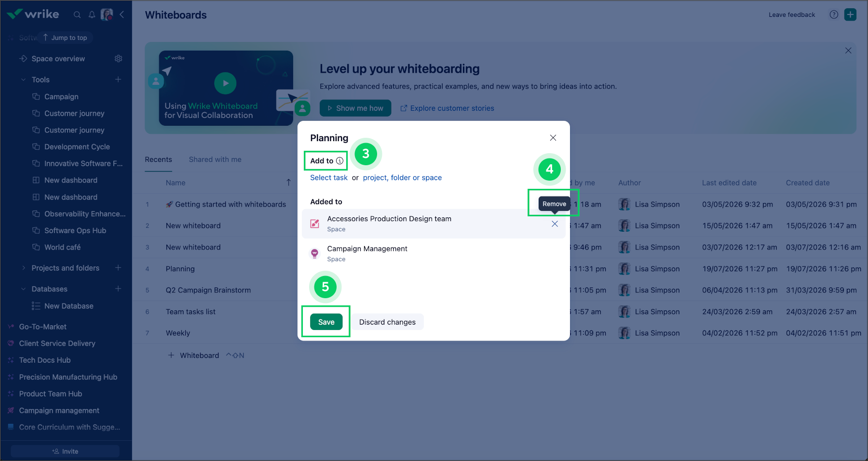Play the Wrike Whiteboard video
The height and width of the screenshot is (461, 868).
(225, 83)
